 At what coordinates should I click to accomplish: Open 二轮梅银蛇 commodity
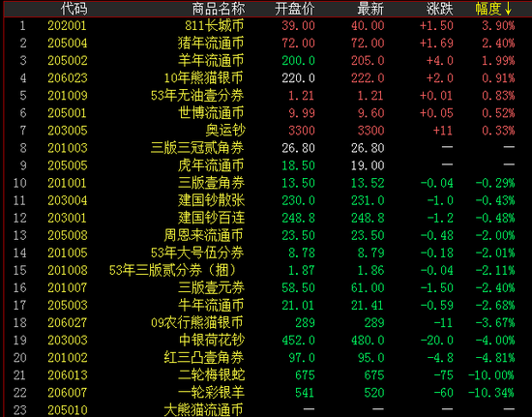(x=211, y=375)
